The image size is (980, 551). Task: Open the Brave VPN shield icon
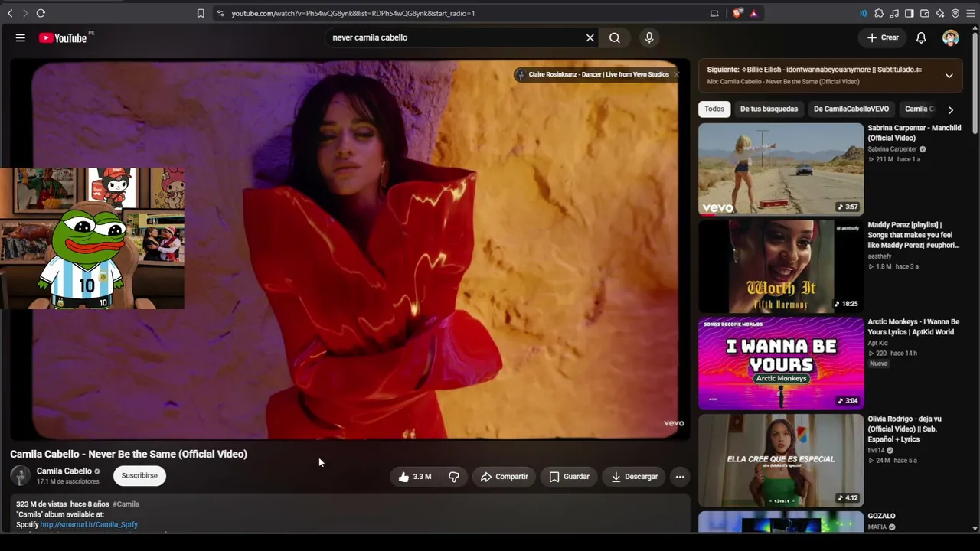point(955,13)
